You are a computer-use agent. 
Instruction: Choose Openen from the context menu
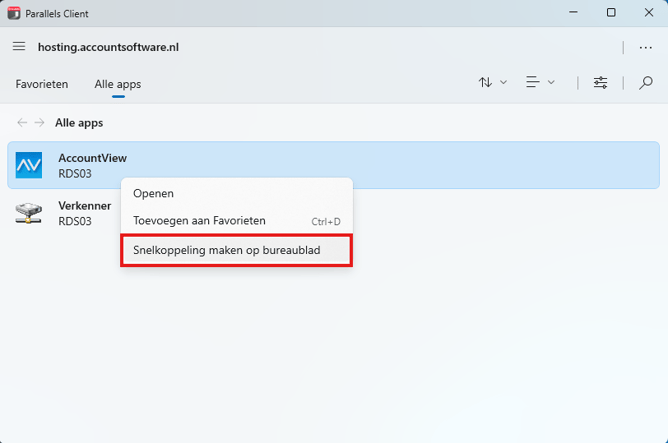point(237,193)
